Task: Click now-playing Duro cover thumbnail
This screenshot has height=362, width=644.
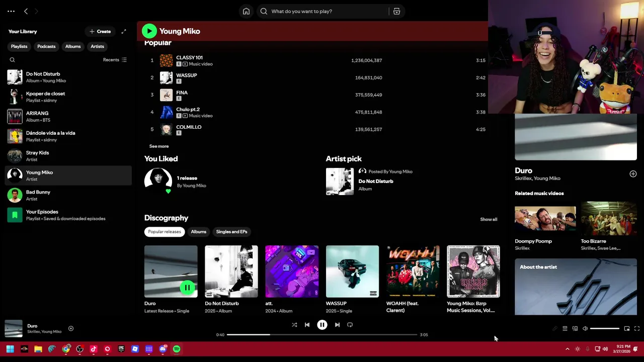Action: pos(14,328)
